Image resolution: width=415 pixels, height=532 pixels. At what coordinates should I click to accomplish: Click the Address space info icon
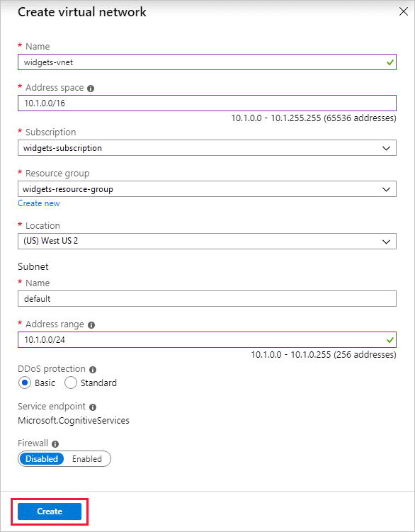pos(91,89)
